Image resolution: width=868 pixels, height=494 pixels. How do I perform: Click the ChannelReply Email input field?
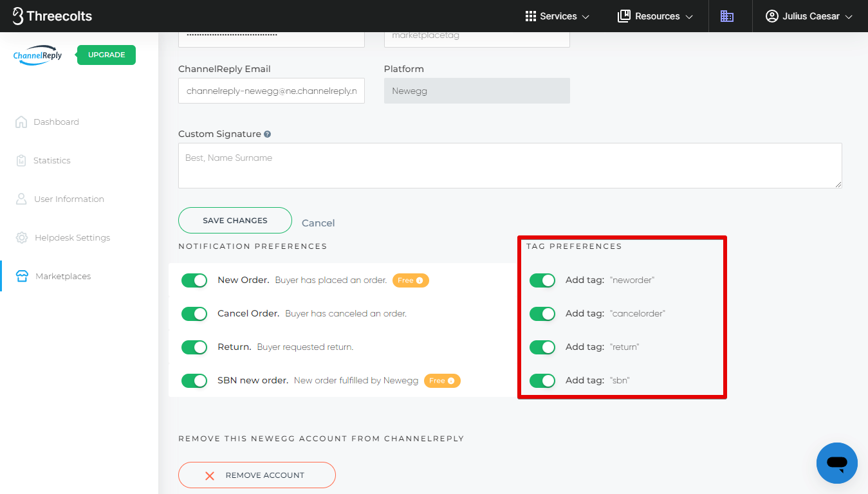(272, 91)
